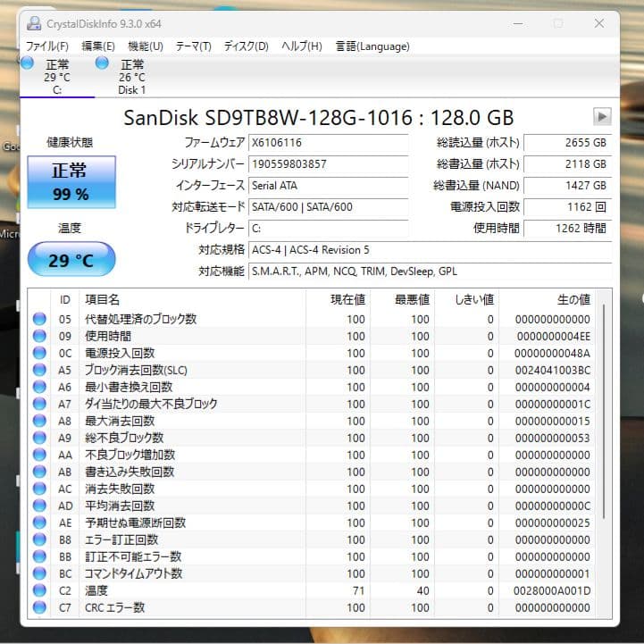
Task: Open the 編集(E) menu
Action: coord(97,46)
